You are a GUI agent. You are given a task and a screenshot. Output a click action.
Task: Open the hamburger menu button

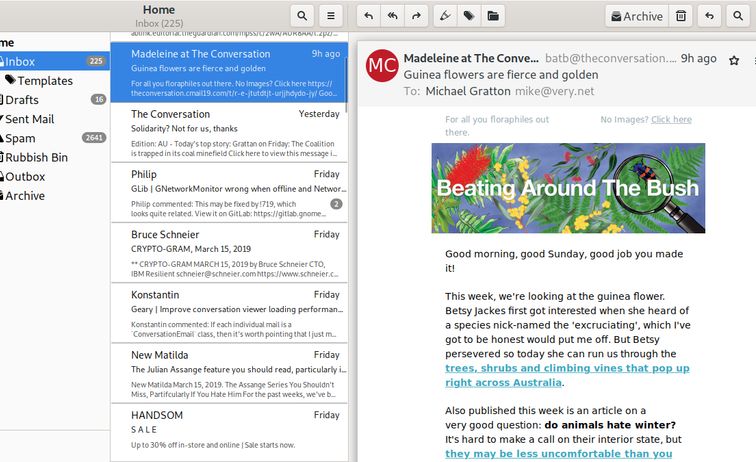[x=332, y=16]
